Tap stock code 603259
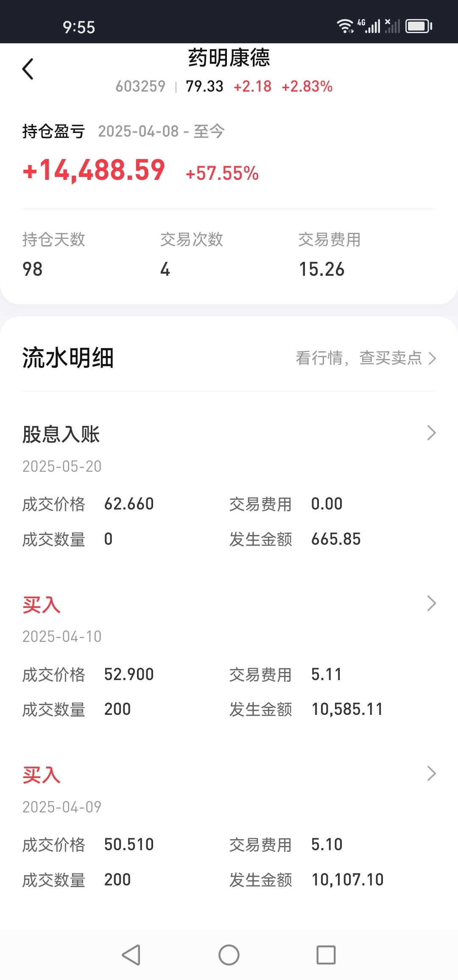This screenshot has height=980, width=458. point(140,87)
